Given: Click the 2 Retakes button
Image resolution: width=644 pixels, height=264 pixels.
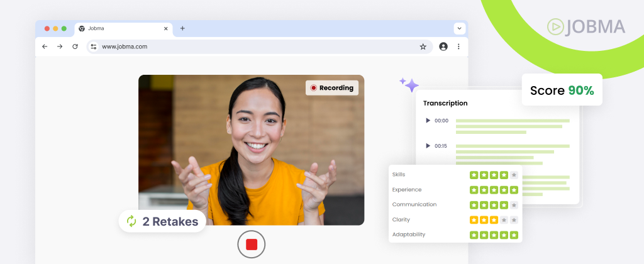Looking at the screenshot, I should coord(162,221).
